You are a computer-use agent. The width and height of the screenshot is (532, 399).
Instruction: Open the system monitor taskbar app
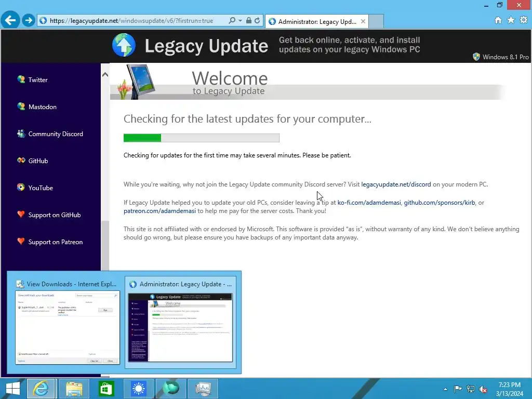point(203,389)
